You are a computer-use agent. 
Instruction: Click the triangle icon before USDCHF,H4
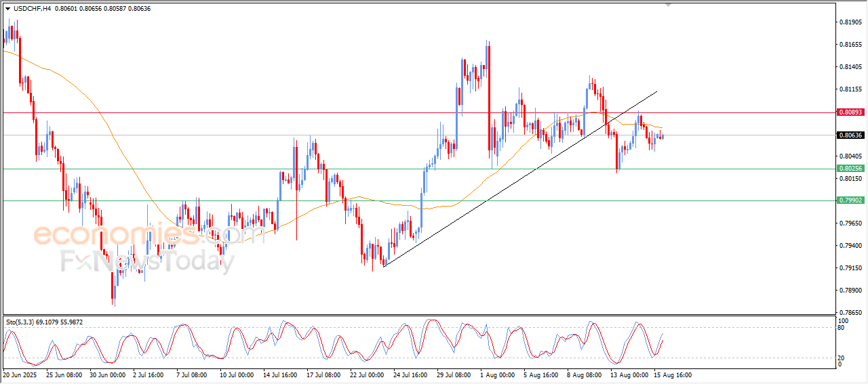[x=7, y=8]
